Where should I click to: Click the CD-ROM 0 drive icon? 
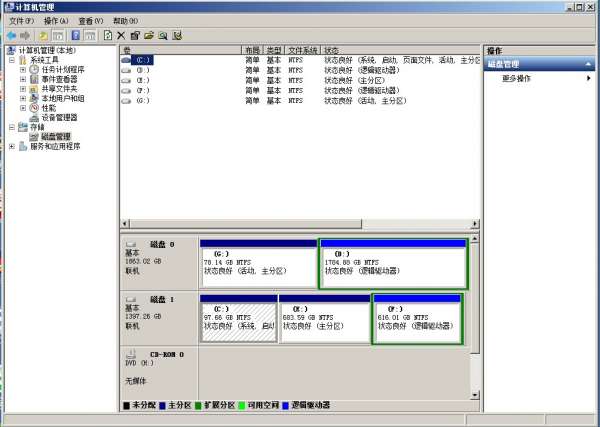point(131,354)
